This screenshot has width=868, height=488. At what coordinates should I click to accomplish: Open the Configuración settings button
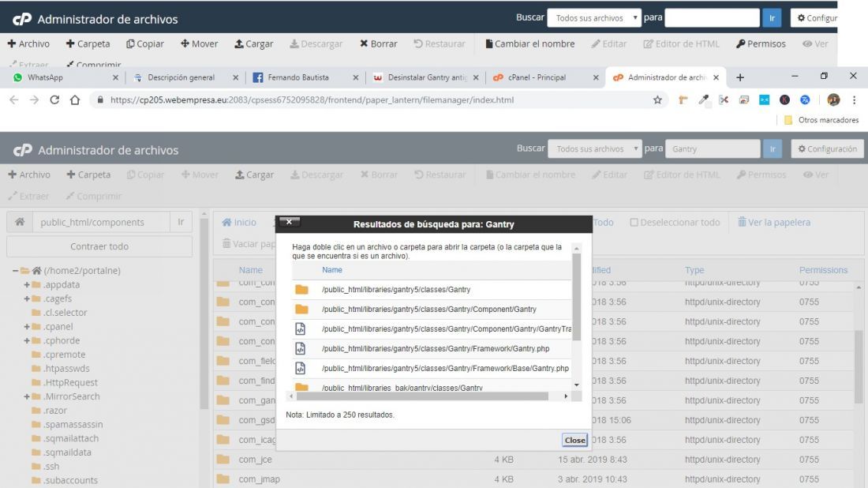[827, 149]
